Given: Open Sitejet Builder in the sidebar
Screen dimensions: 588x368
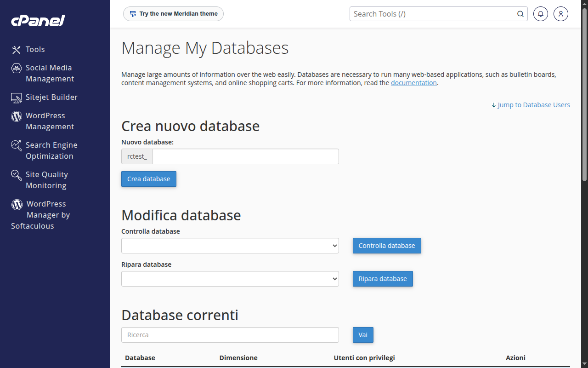Looking at the screenshot, I should click(51, 97).
